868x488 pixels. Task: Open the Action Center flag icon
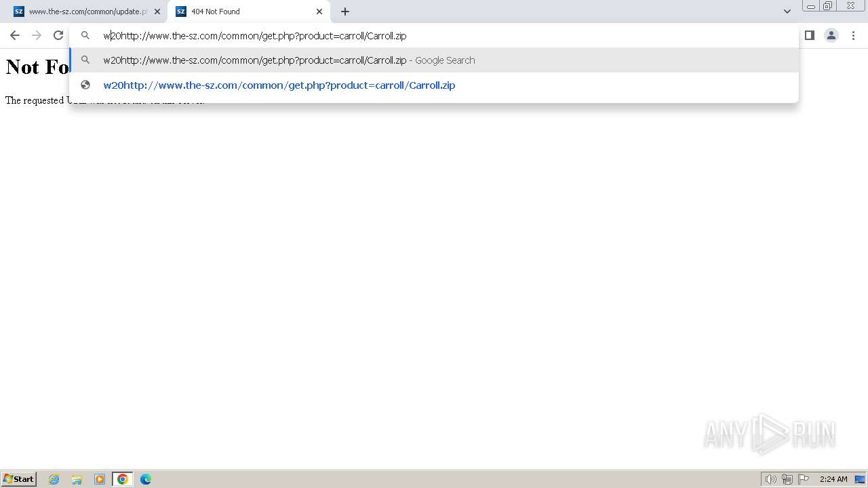tap(804, 479)
